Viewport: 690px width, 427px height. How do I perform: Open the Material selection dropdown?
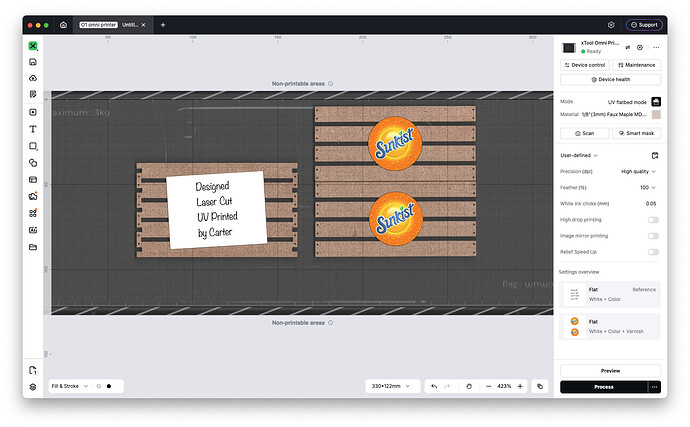point(614,114)
